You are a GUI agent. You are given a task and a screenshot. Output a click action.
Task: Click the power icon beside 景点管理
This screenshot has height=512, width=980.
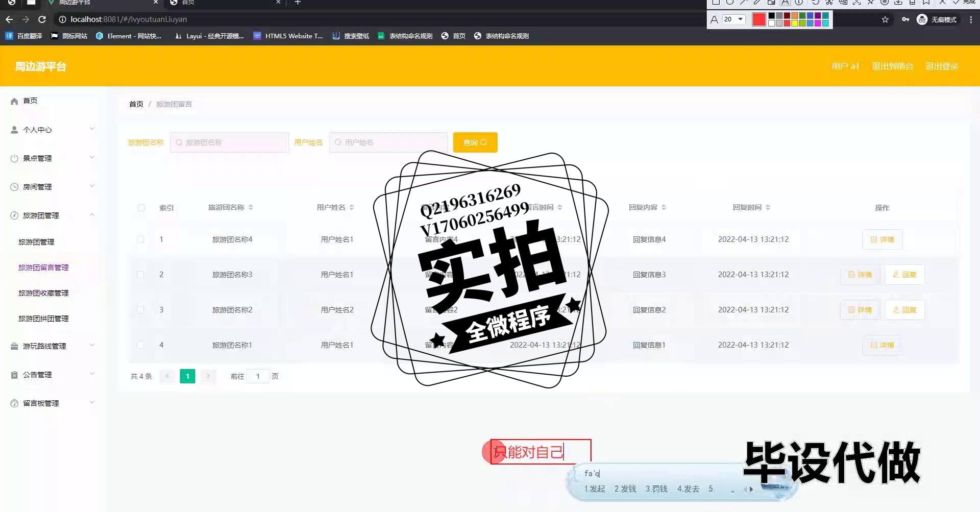[x=14, y=158]
